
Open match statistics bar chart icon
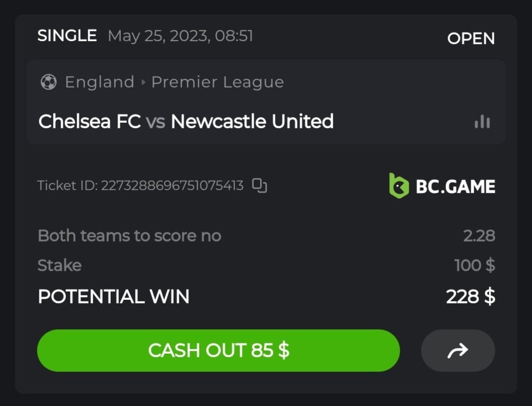[x=482, y=122]
